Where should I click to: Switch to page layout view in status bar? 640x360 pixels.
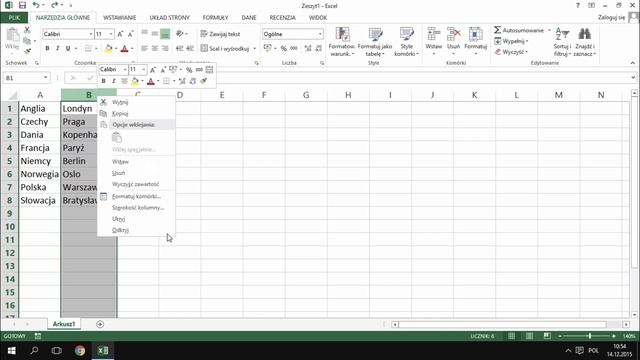[529, 336]
